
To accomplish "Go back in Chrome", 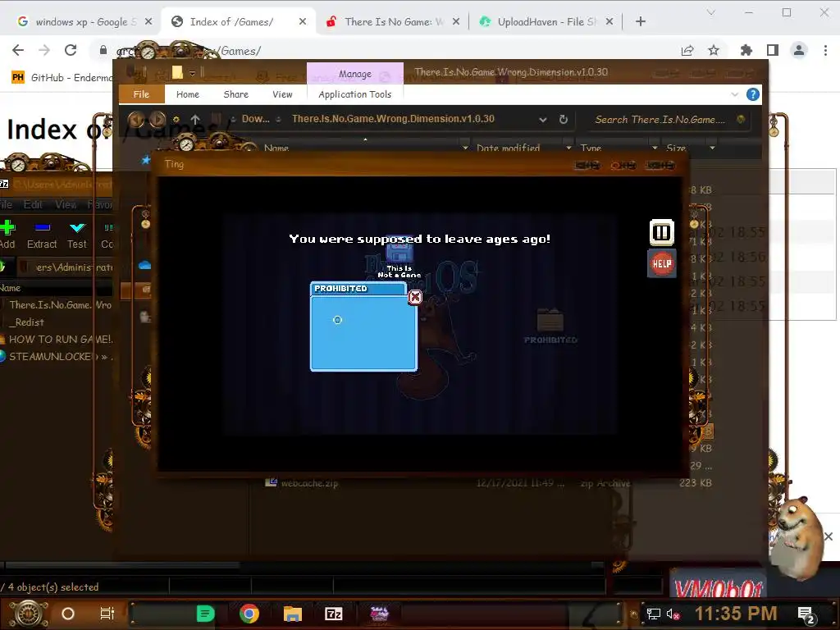I will (18, 50).
